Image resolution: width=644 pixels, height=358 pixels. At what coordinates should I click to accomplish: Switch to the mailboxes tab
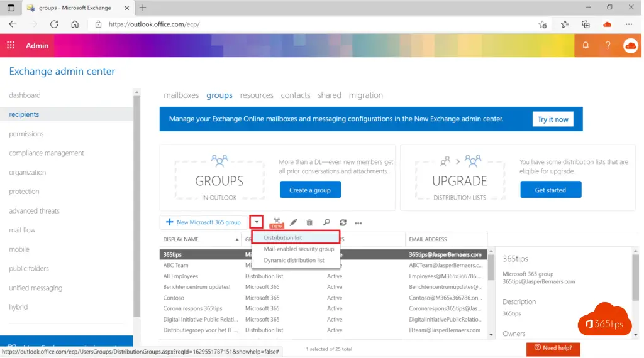click(x=182, y=95)
